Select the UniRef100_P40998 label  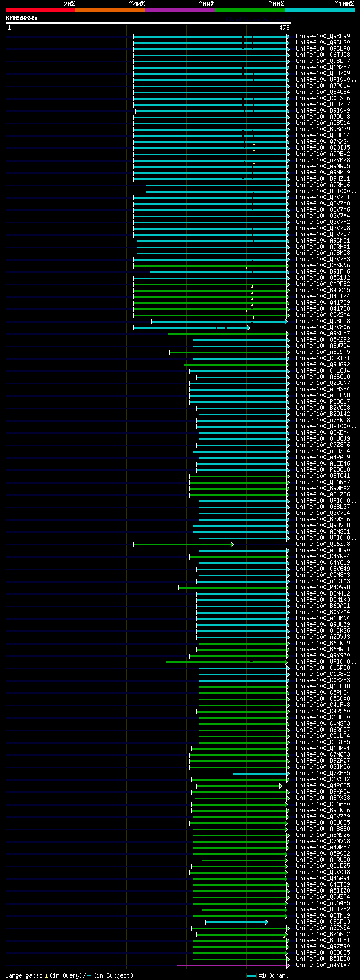[323, 587]
